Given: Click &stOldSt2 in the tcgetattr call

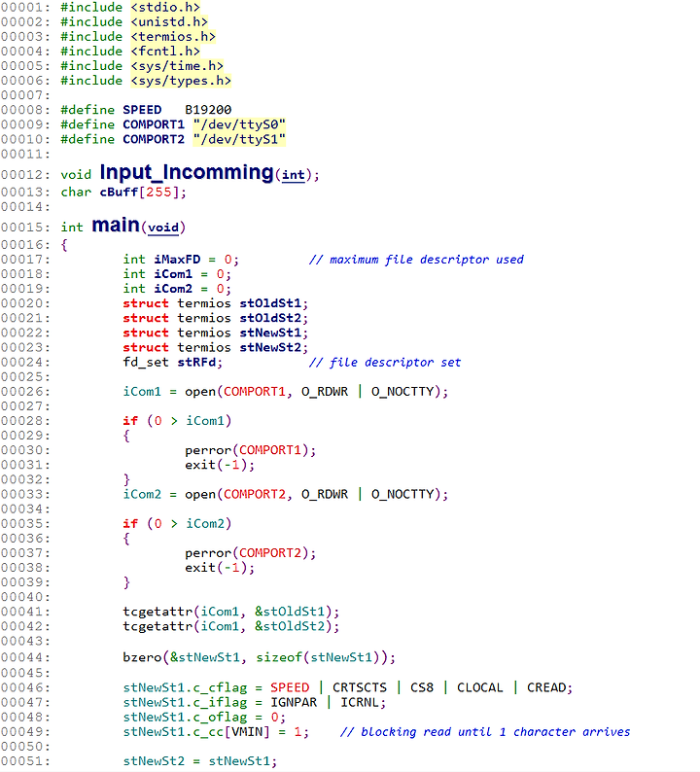Looking at the screenshot, I should 290,627.
